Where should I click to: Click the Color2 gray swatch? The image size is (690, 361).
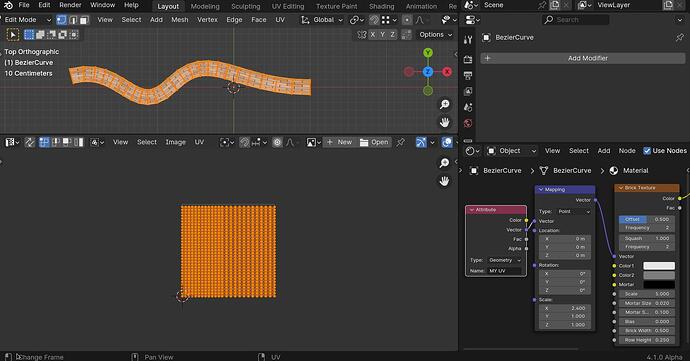coord(659,275)
